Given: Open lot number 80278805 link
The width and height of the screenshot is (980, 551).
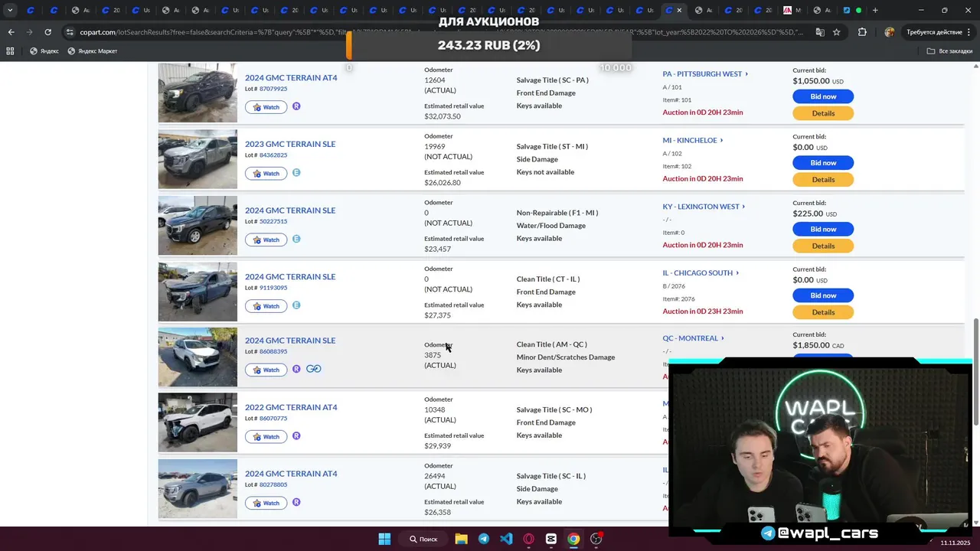Looking at the screenshot, I should [273, 484].
